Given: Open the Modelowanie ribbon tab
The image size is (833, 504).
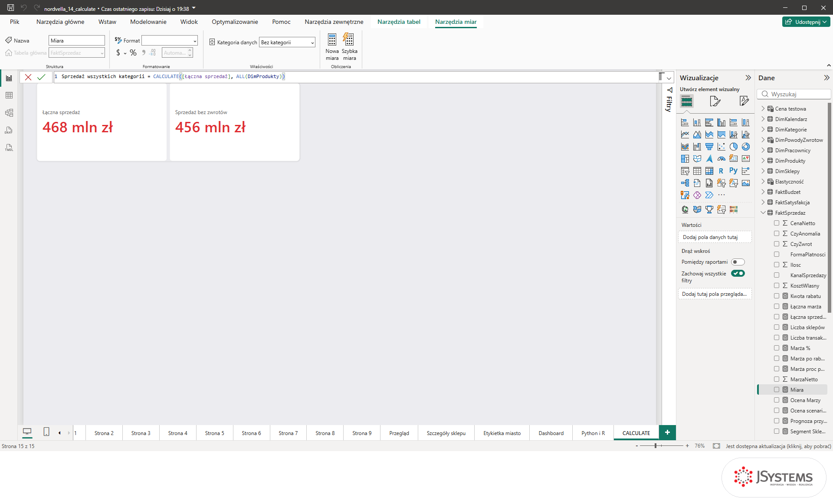Looking at the screenshot, I should coord(148,22).
